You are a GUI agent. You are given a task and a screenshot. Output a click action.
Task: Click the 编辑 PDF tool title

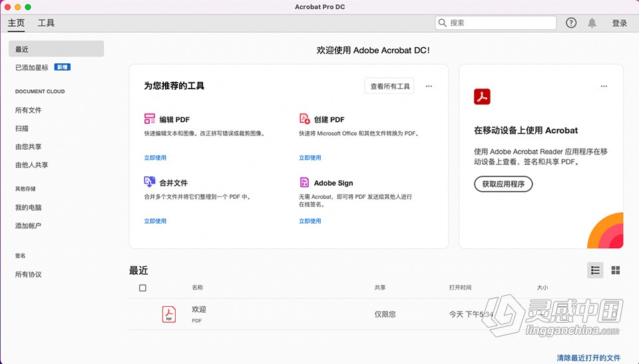click(x=174, y=119)
